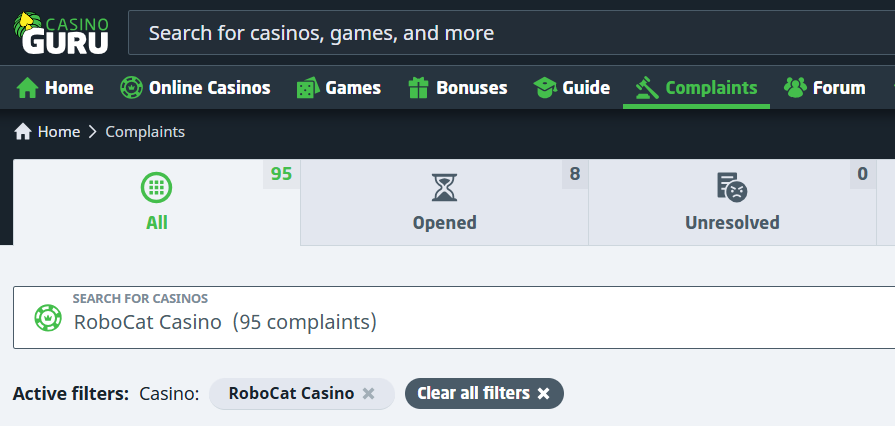The height and width of the screenshot is (426, 895).
Task: Click the Complaints gavel icon
Action: (647, 88)
